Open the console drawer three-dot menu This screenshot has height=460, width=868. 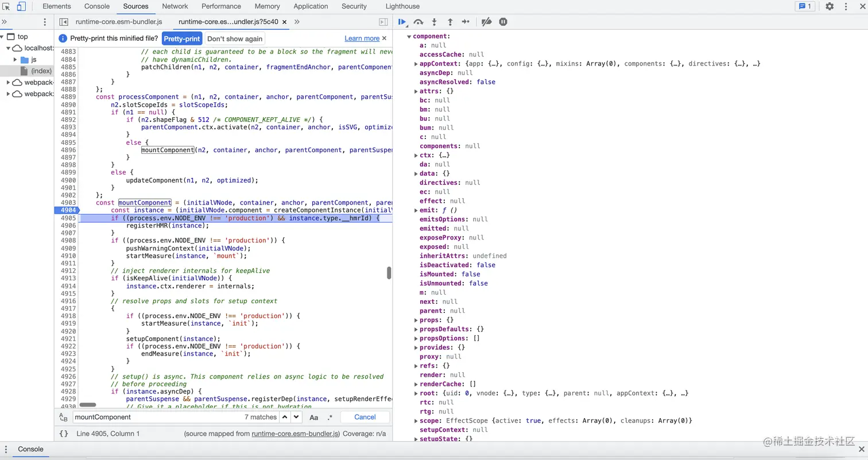tap(6, 449)
